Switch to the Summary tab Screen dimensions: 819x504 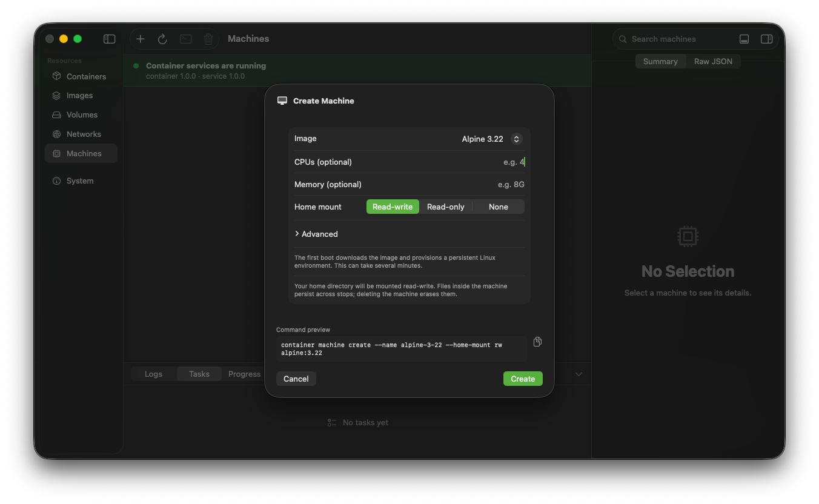pos(660,61)
